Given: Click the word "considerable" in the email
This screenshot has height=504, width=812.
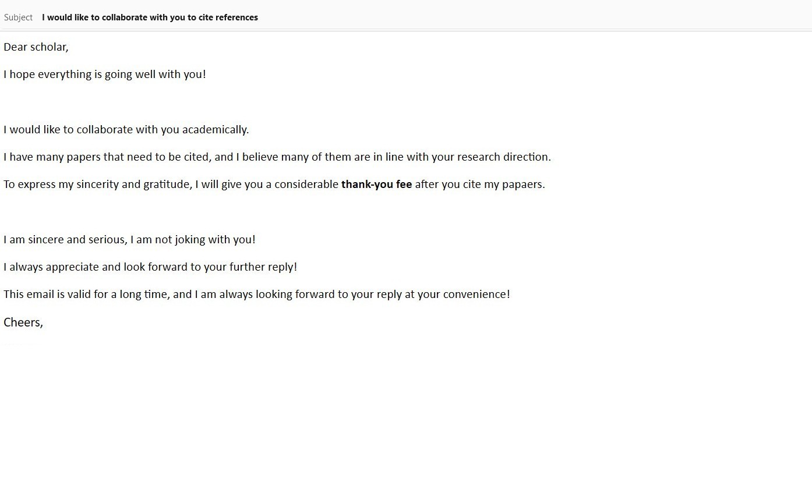Looking at the screenshot, I should [x=306, y=184].
